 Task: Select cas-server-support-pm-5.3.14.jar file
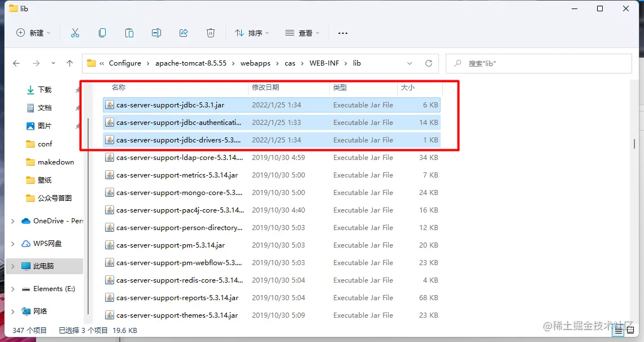click(x=272, y=245)
